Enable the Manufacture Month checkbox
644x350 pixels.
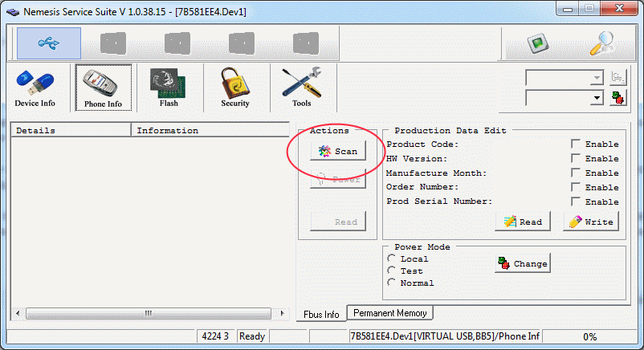coord(576,173)
